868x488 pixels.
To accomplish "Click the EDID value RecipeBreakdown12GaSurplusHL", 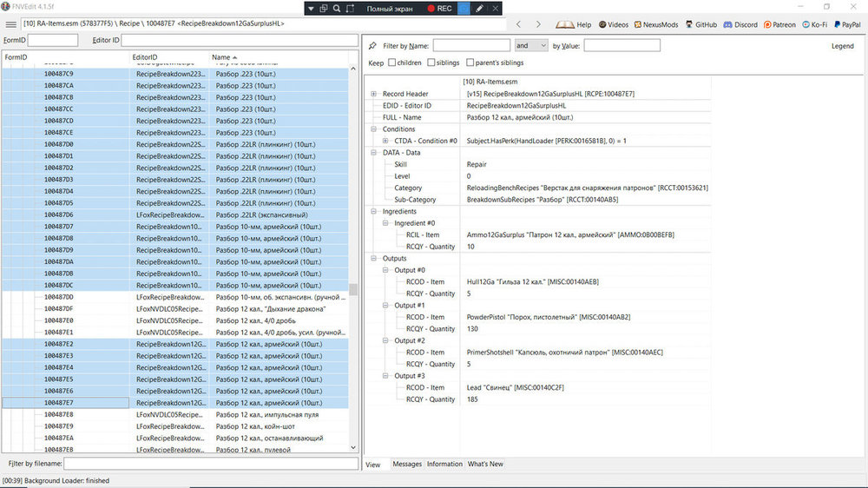I will coord(516,106).
